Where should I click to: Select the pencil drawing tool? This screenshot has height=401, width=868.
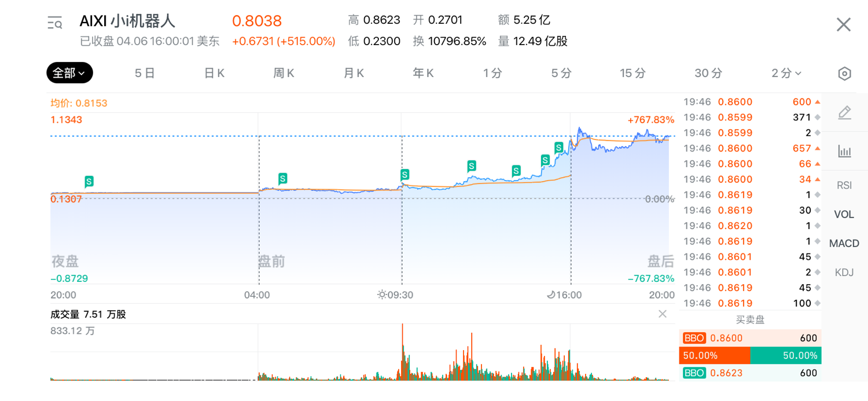(x=844, y=113)
